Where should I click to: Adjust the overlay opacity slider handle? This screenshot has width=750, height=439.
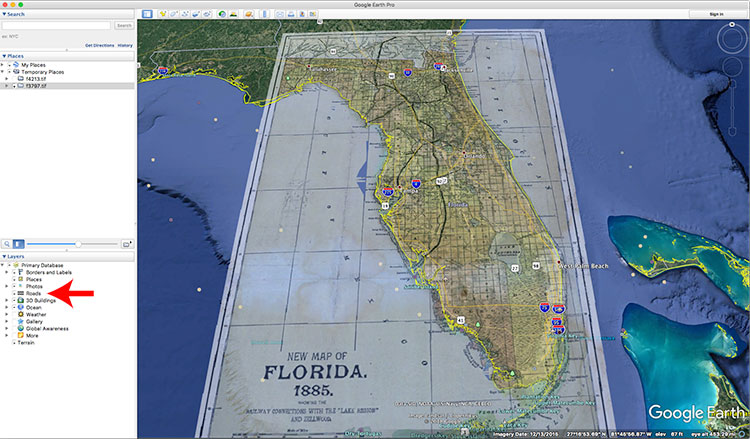click(77, 244)
